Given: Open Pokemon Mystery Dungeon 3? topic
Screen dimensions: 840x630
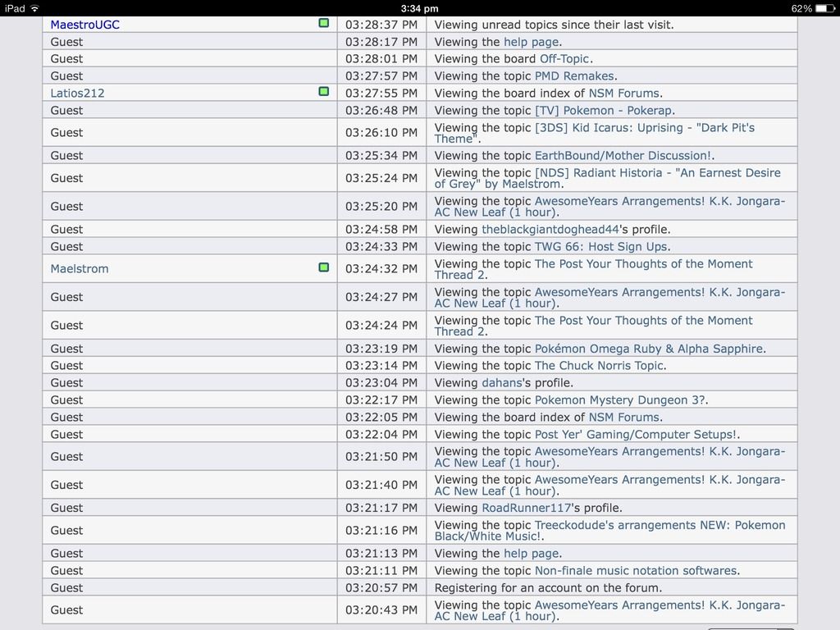Looking at the screenshot, I should pos(620,400).
